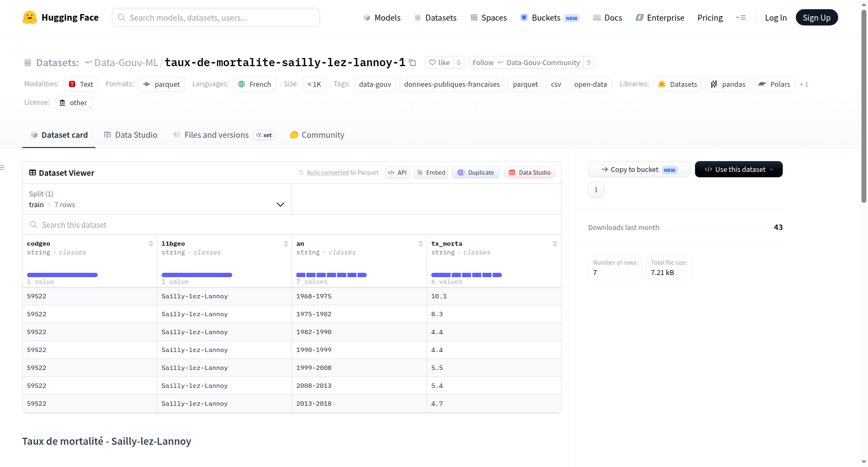
Task: Open Auto-converted to Parquet link
Action: pyautogui.click(x=343, y=172)
